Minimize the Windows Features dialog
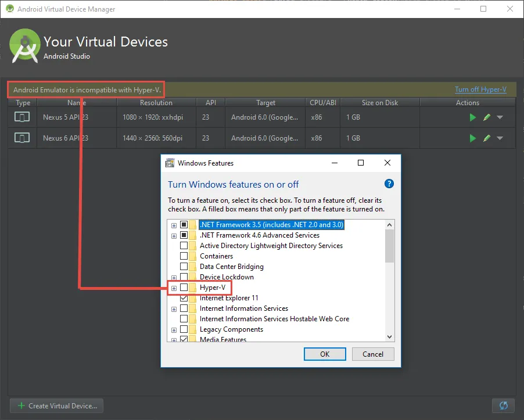The image size is (524, 420). tap(335, 163)
